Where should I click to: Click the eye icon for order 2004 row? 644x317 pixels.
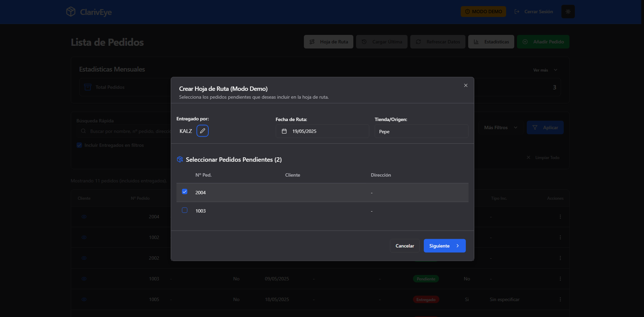point(84,217)
